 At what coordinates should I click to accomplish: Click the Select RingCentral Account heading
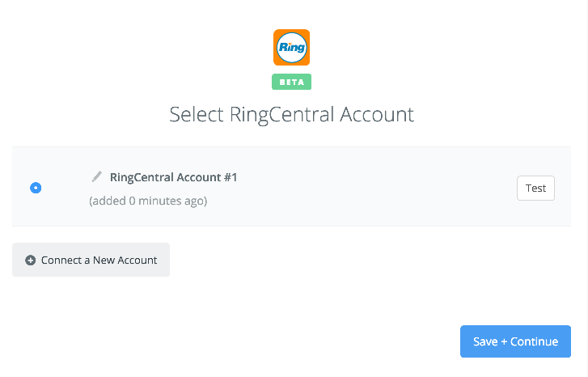tap(291, 114)
